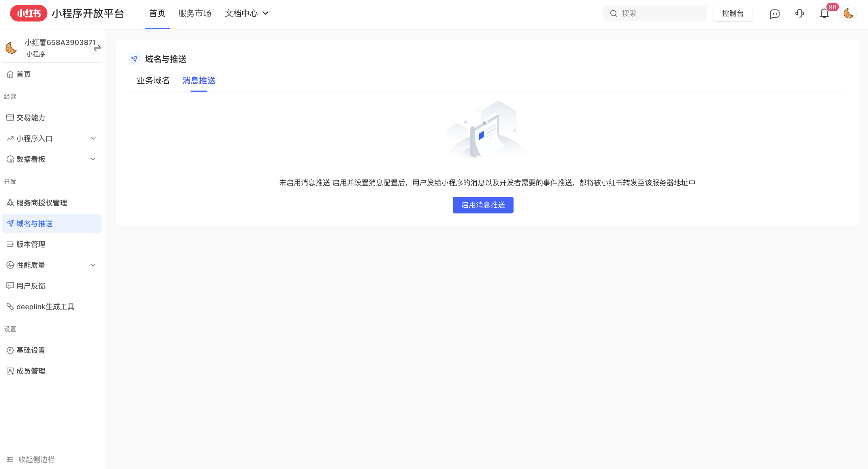
Task: Click the feedback chat bubble icon
Action: point(774,14)
